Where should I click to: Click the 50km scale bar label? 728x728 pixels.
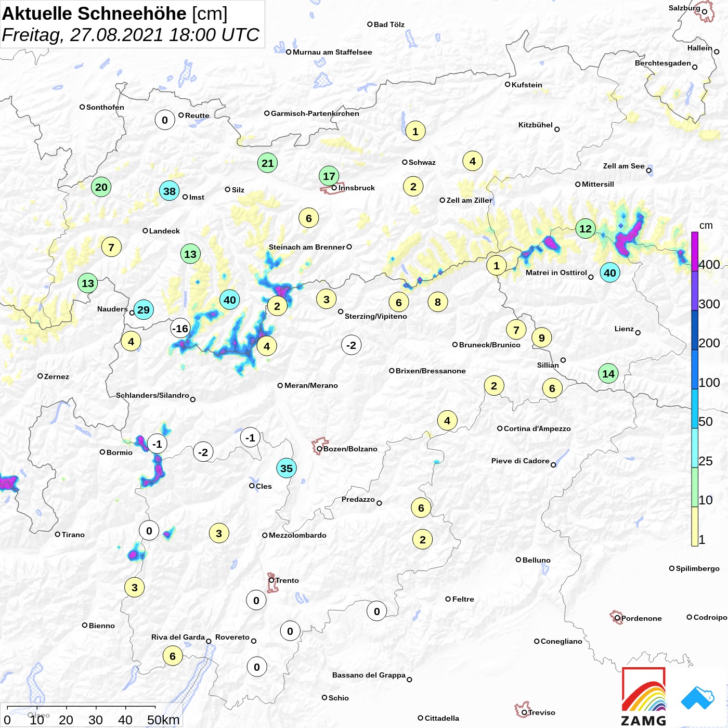163,720
